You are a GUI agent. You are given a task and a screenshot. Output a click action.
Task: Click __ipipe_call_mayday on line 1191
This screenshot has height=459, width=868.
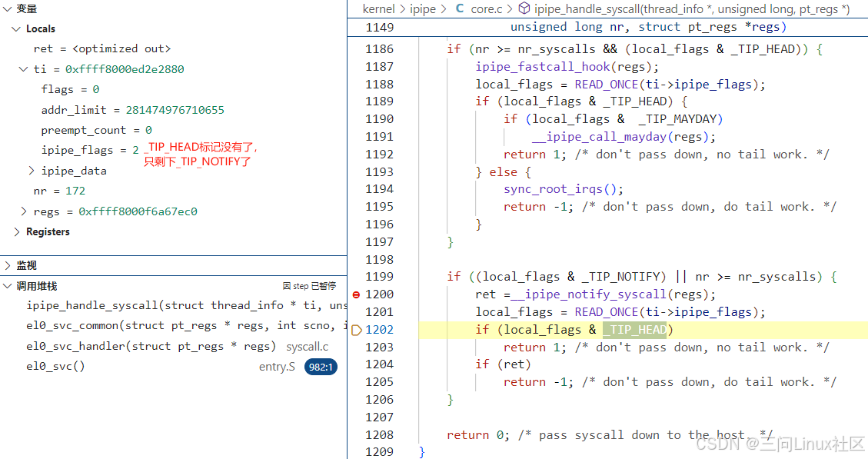600,137
